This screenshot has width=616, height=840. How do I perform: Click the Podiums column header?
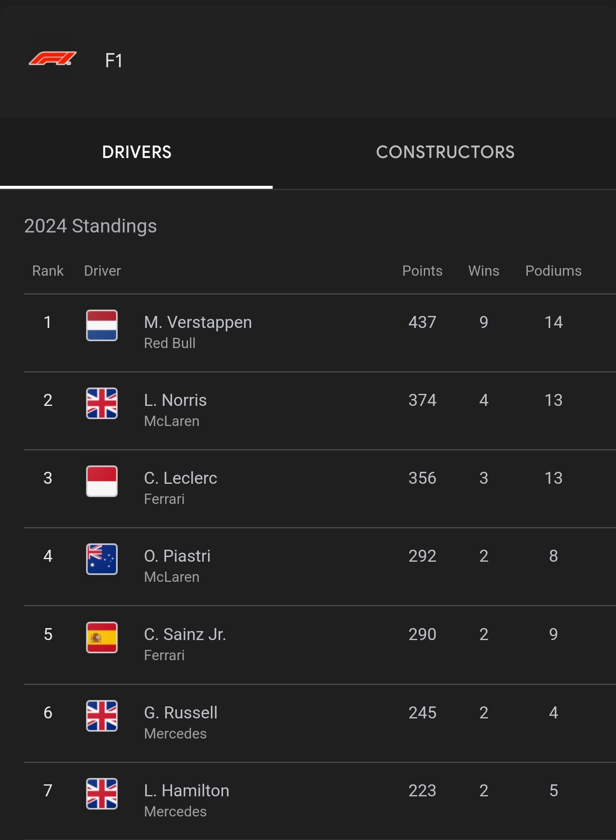[554, 271]
